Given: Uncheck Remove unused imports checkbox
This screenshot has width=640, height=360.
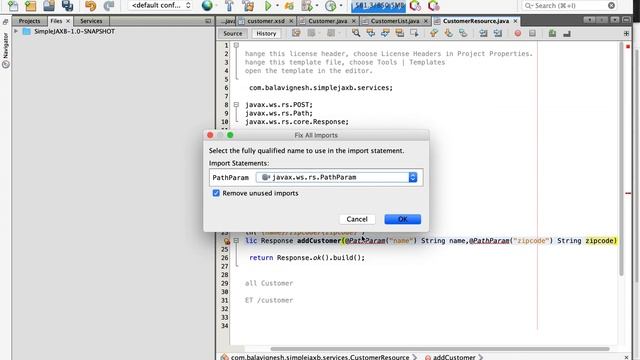Looking at the screenshot, I should [x=216, y=193].
